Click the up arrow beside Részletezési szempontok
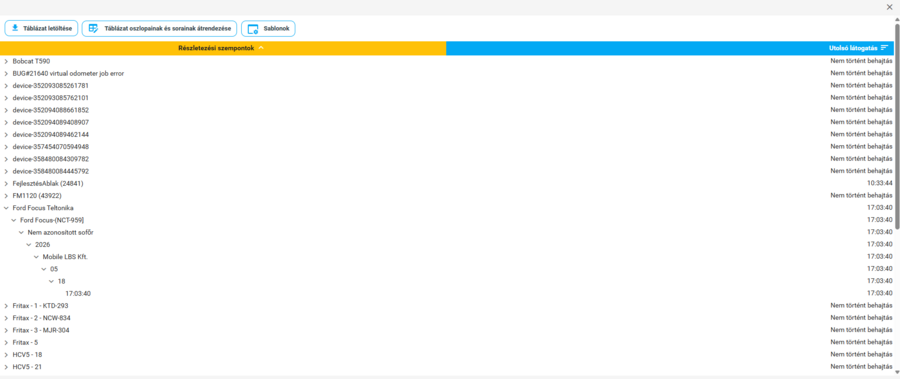 coord(261,48)
